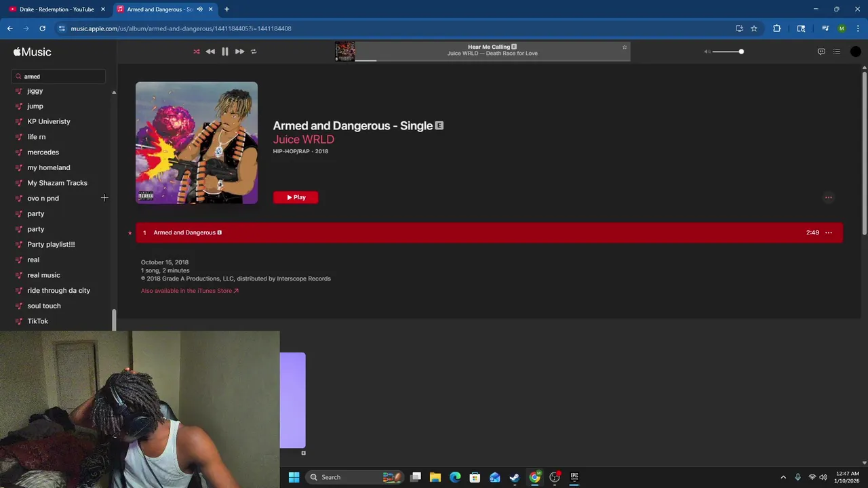Skip to the previous track
868x488 pixels.
[210, 52]
